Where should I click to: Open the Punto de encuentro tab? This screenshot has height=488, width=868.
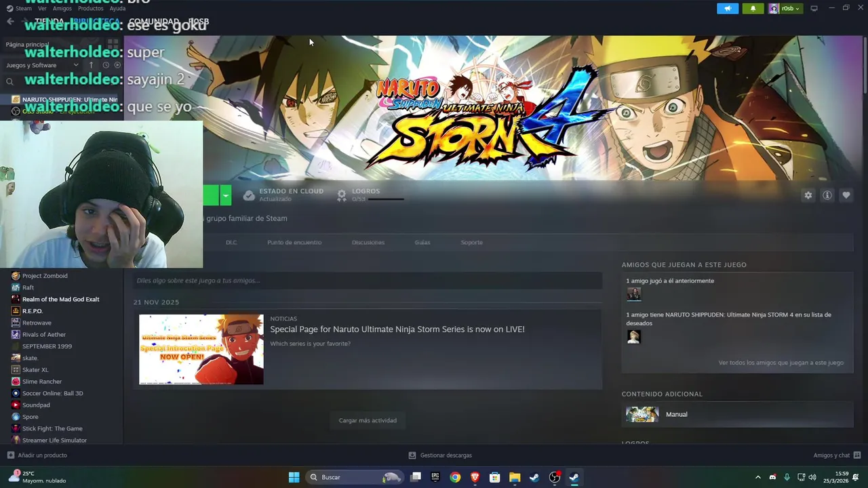tap(294, 242)
